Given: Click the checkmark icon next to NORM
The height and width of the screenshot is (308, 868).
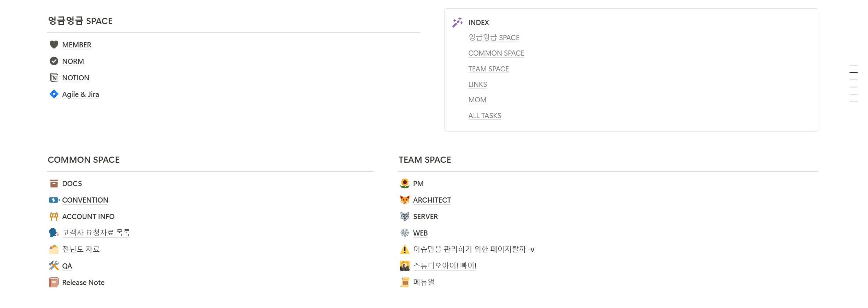Looking at the screenshot, I should tap(54, 61).
